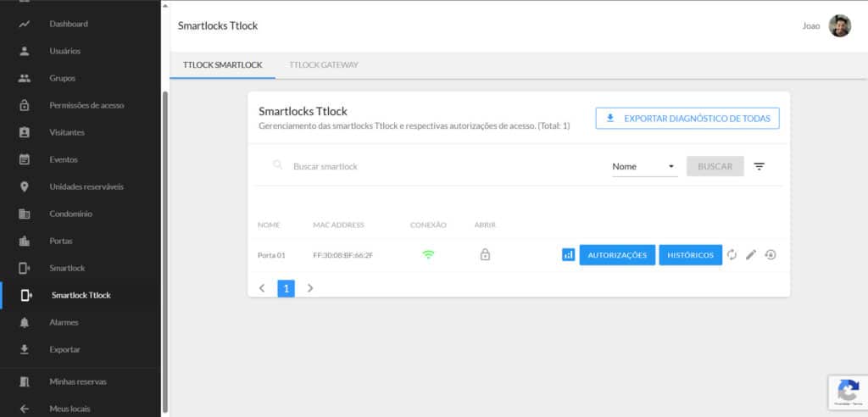This screenshot has height=417, width=868.
Task: Switch to the TTLOCK SMARTLOCK tab
Action: click(x=223, y=64)
